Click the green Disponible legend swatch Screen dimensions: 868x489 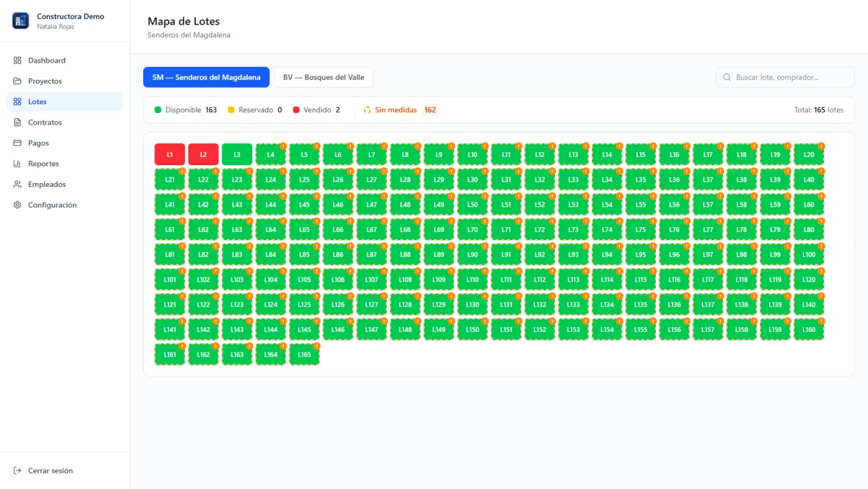click(157, 110)
